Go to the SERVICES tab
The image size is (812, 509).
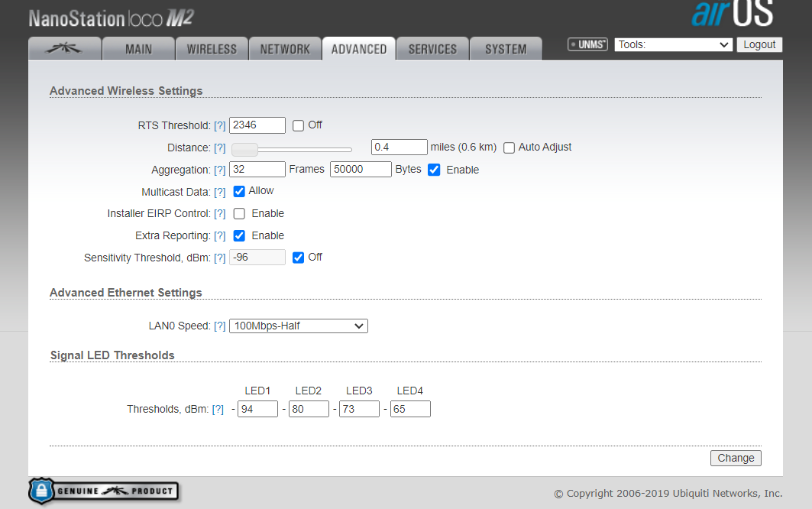[x=432, y=49]
